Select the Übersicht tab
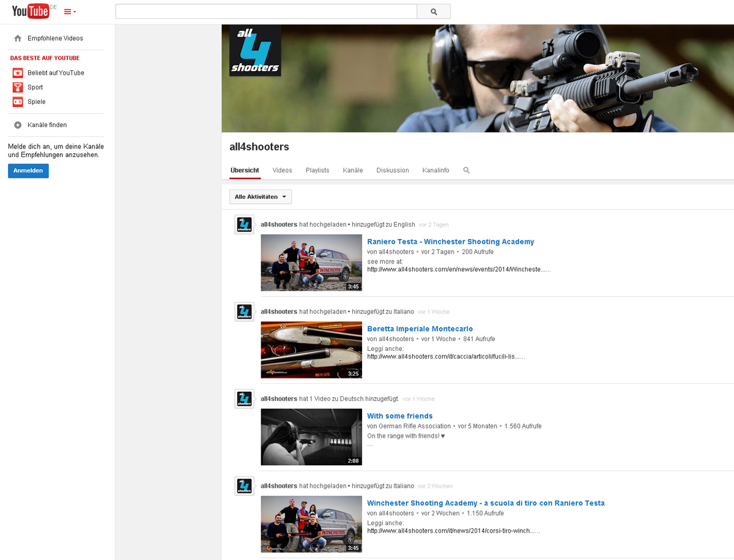 pyautogui.click(x=245, y=171)
